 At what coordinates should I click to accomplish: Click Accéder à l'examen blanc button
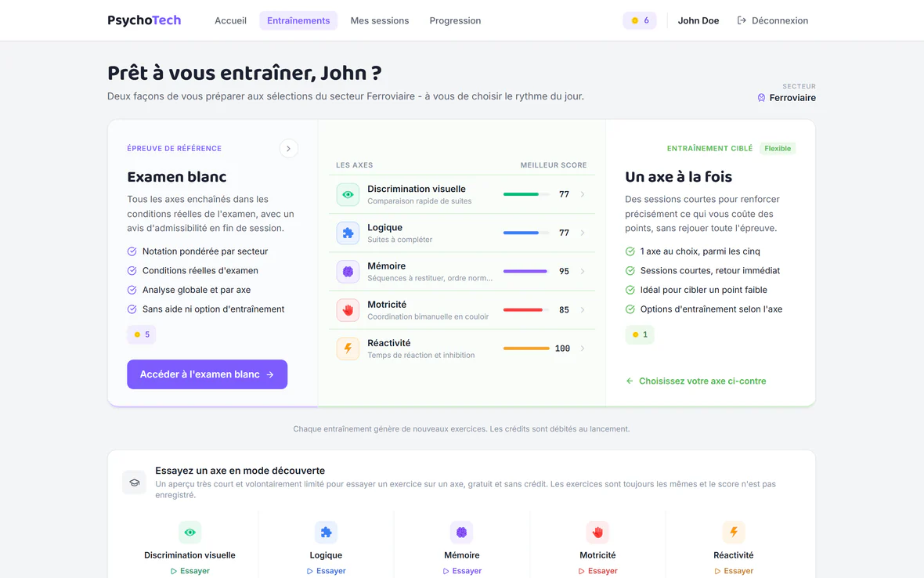pos(208,374)
